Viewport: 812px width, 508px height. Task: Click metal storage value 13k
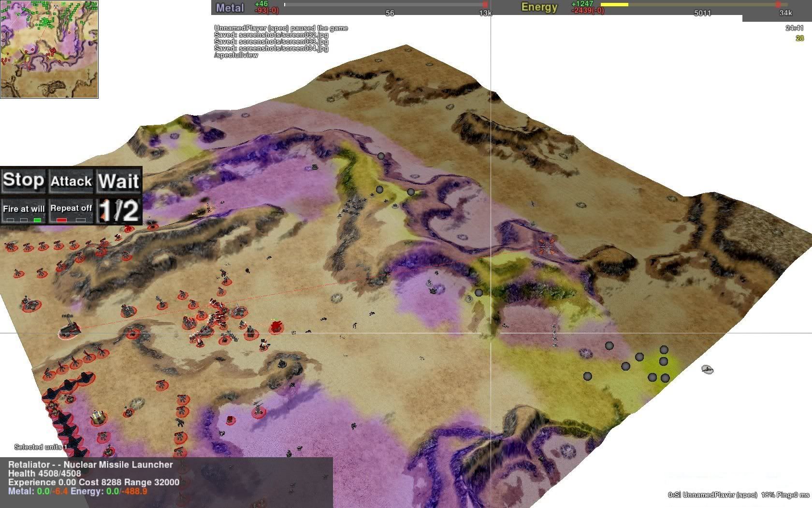pyautogui.click(x=485, y=13)
